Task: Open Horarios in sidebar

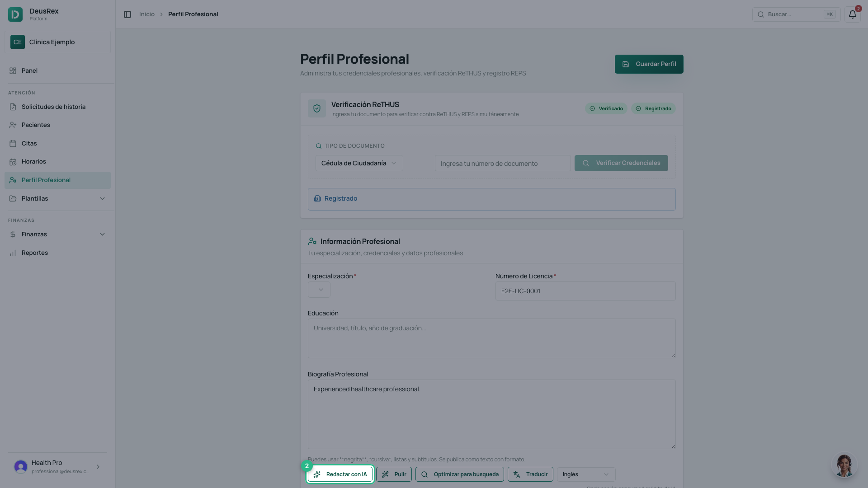Action: point(57,162)
